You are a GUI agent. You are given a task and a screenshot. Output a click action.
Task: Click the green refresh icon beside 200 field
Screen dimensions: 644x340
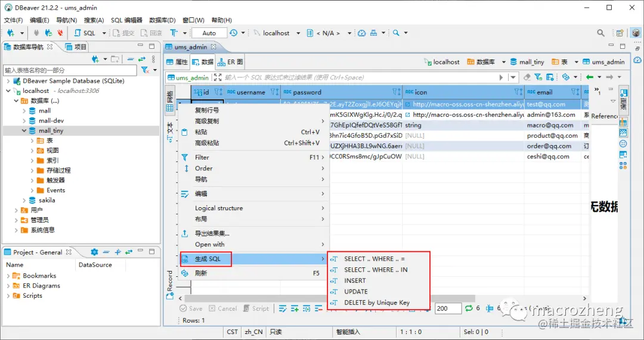coord(469,308)
